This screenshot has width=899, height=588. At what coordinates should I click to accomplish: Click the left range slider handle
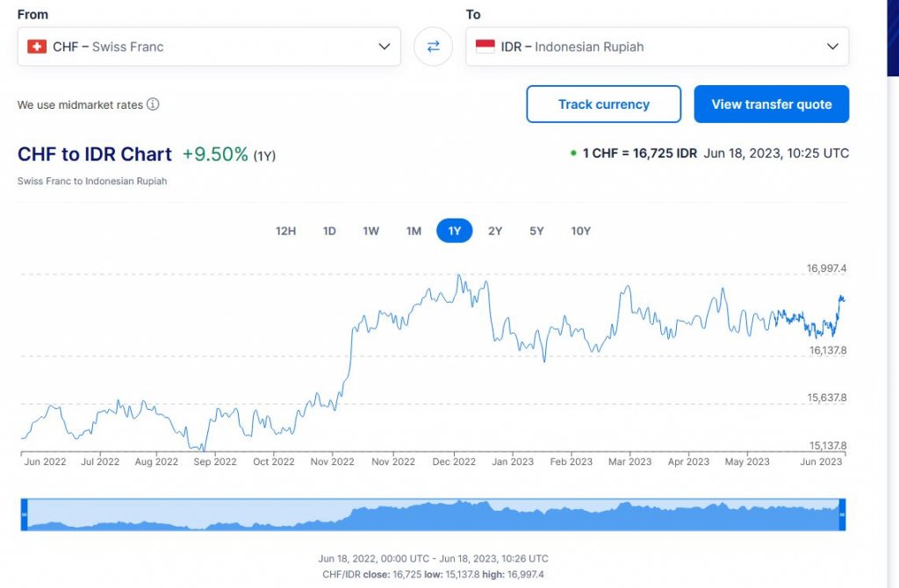click(x=25, y=514)
